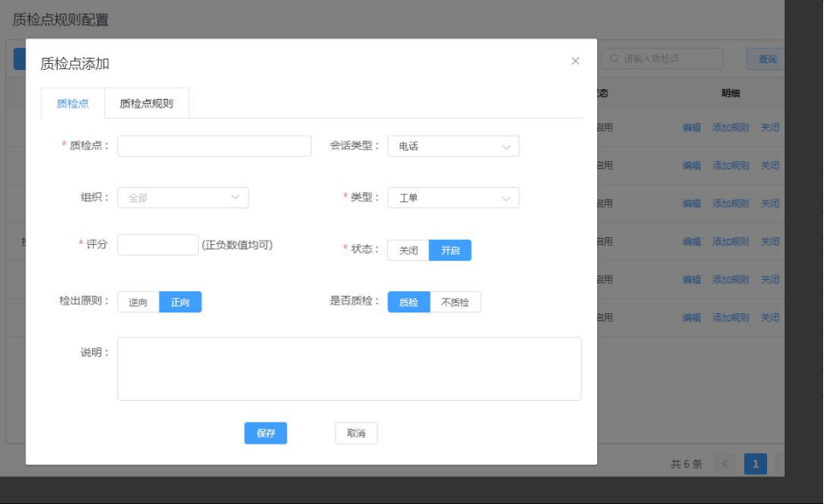The height and width of the screenshot is (504, 824).
Task: Click the previous page arrow in pagination
Action: (x=725, y=464)
